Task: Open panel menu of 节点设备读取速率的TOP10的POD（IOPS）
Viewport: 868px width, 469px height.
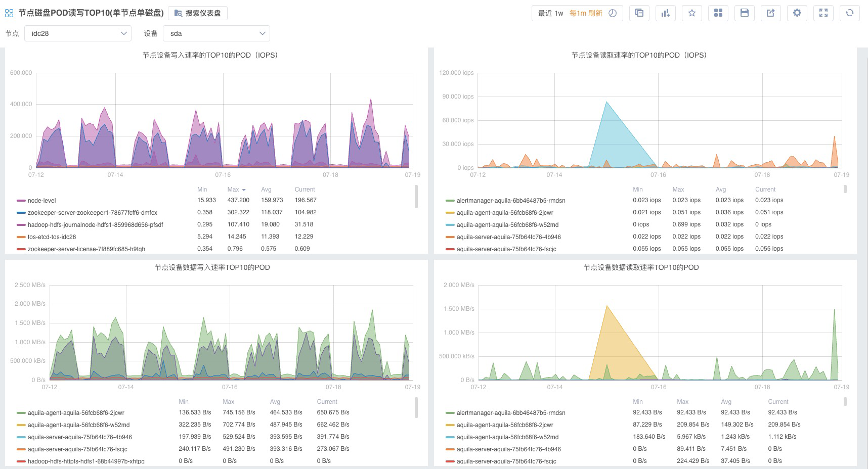Action: (x=639, y=55)
